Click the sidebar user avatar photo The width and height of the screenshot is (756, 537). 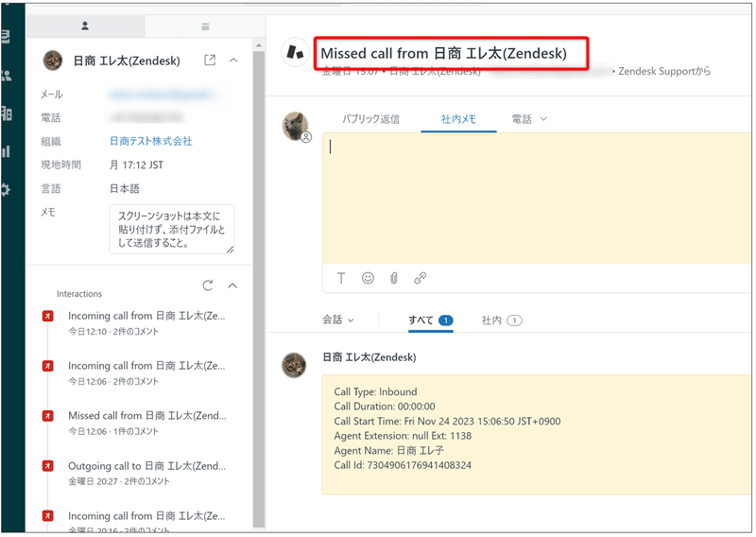53,61
